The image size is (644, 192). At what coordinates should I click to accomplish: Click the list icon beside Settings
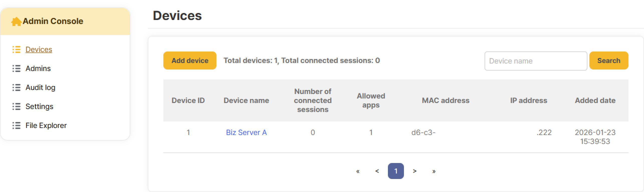coord(17,106)
